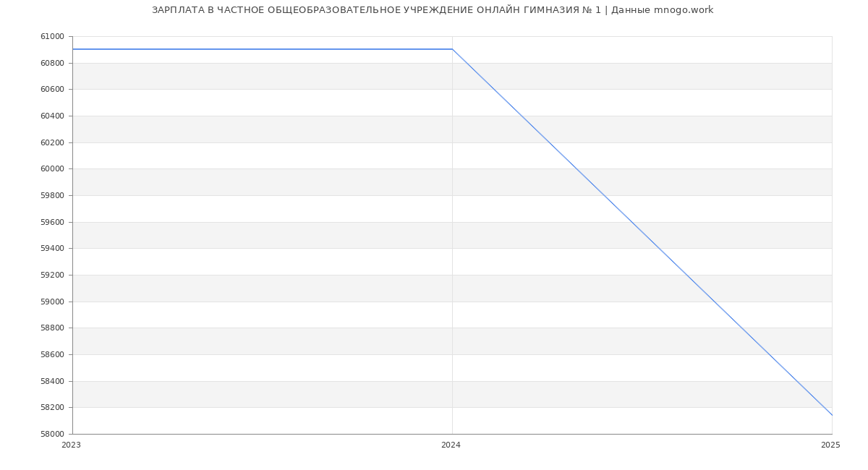The height and width of the screenshot is (470, 868).
Task: Click the 60200 y-axis label
Action: coord(52,143)
